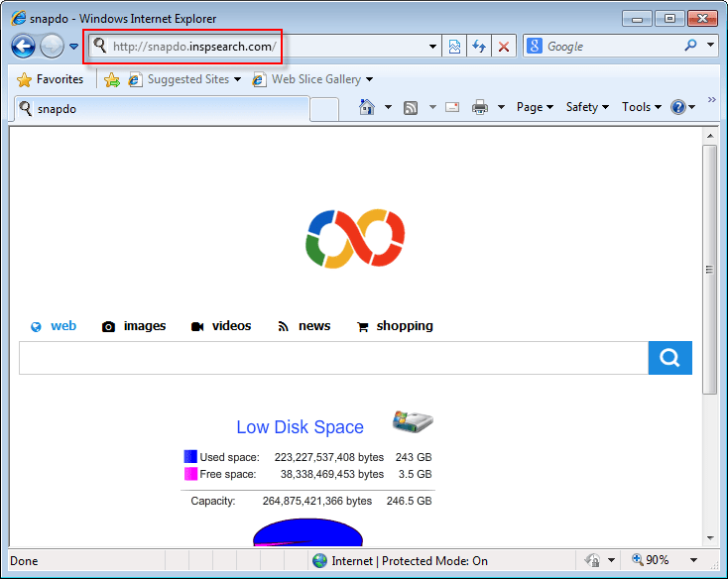The height and width of the screenshot is (579, 728).
Task: Open a new blank tab
Action: coord(324,110)
